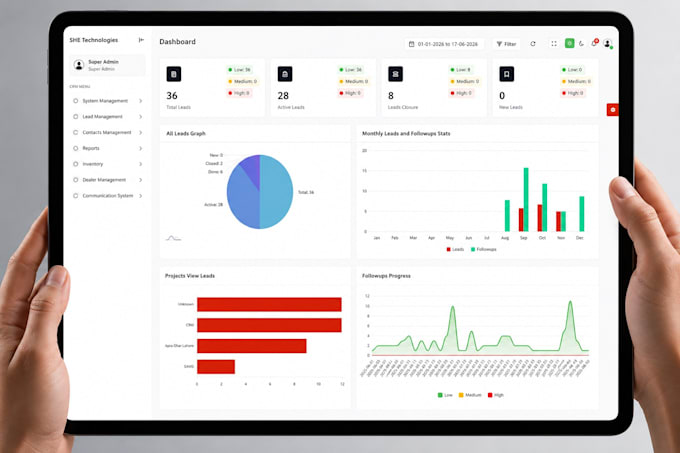The width and height of the screenshot is (680, 453).
Task: Click the red floating settings tab at the right edge
Action: tap(612, 110)
